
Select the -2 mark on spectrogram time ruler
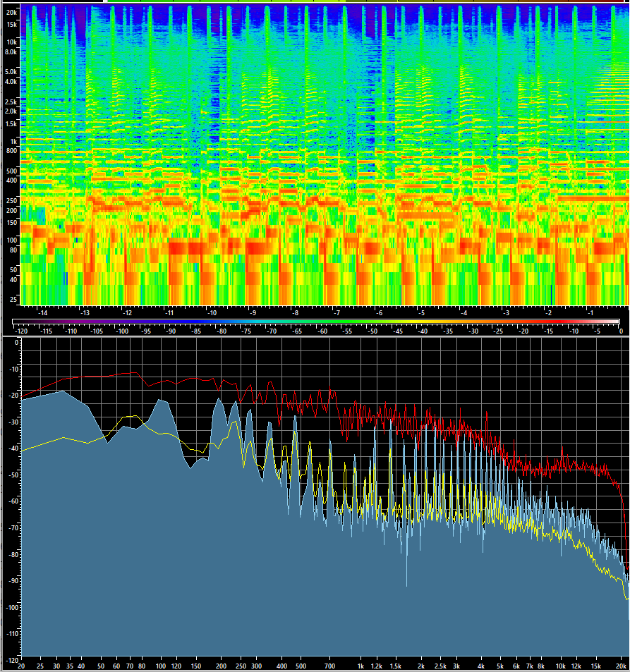tap(548, 313)
